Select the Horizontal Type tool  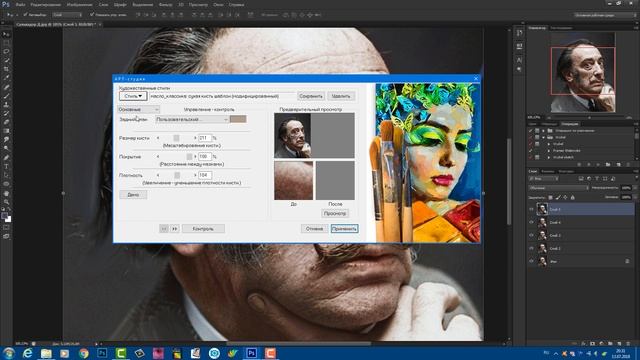point(6,166)
